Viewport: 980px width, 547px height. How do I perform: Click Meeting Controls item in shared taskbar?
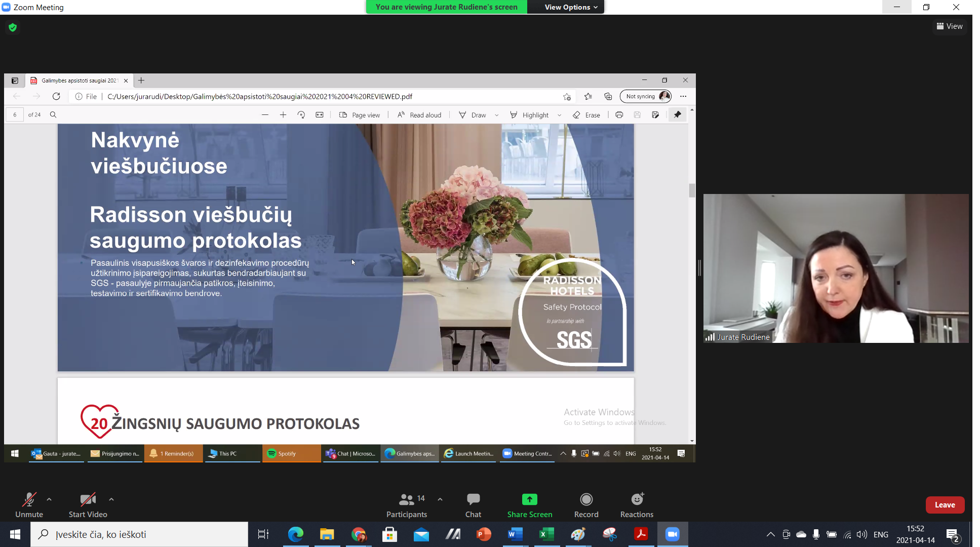[527, 454]
